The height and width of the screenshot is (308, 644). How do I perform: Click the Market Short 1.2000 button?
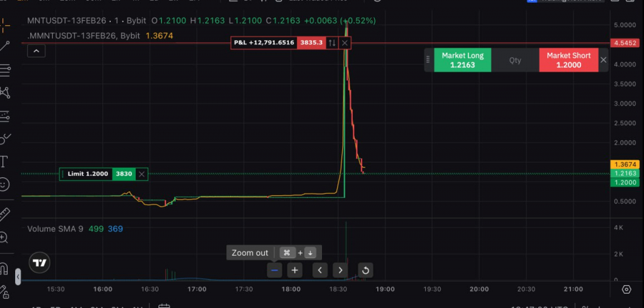[x=567, y=60]
